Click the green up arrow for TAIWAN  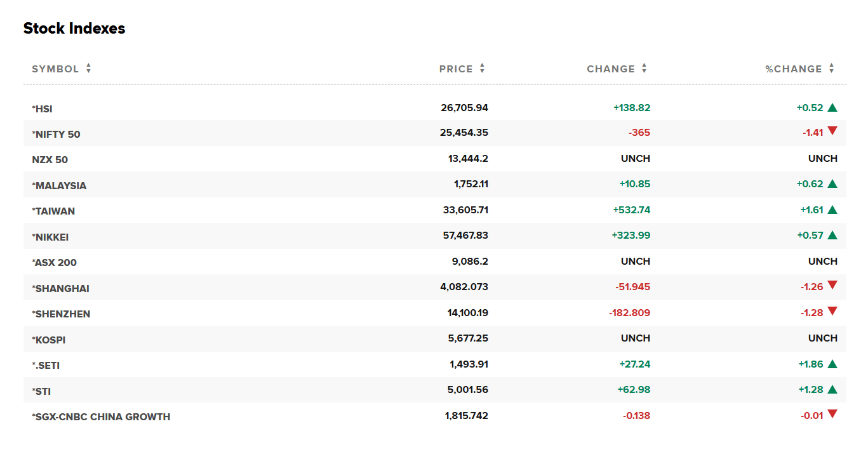(832, 210)
